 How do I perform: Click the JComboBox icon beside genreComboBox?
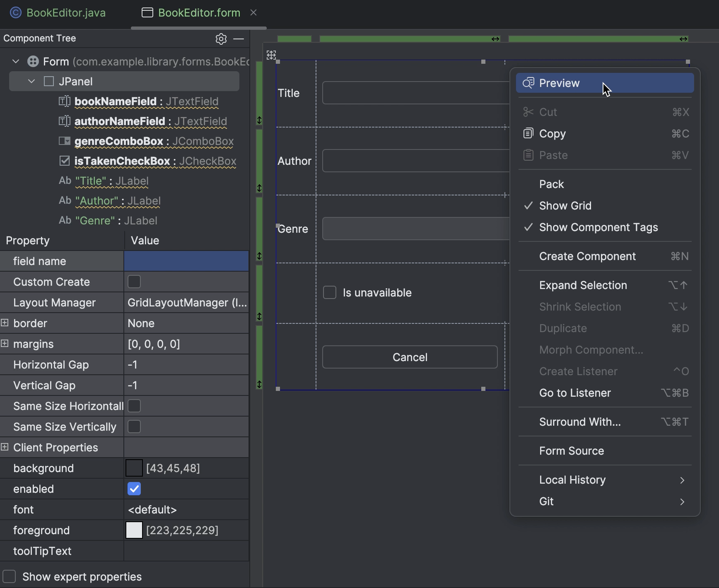pos(65,141)
